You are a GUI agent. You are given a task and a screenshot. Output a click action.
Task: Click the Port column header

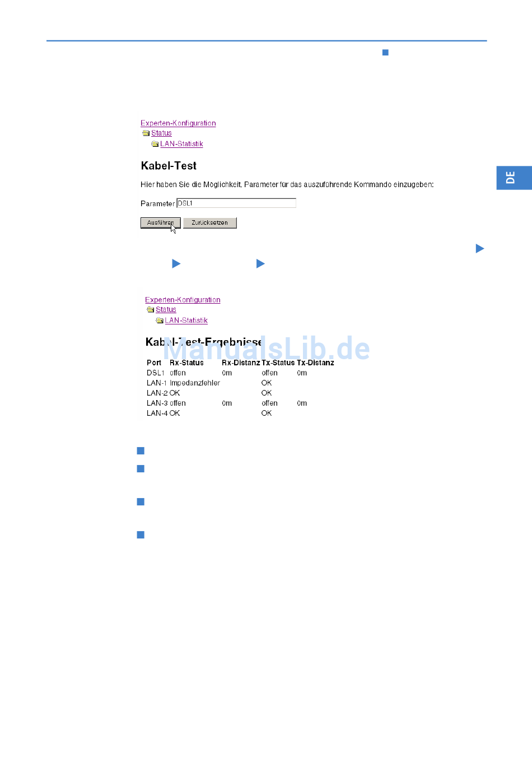click(x=154, y=363)
